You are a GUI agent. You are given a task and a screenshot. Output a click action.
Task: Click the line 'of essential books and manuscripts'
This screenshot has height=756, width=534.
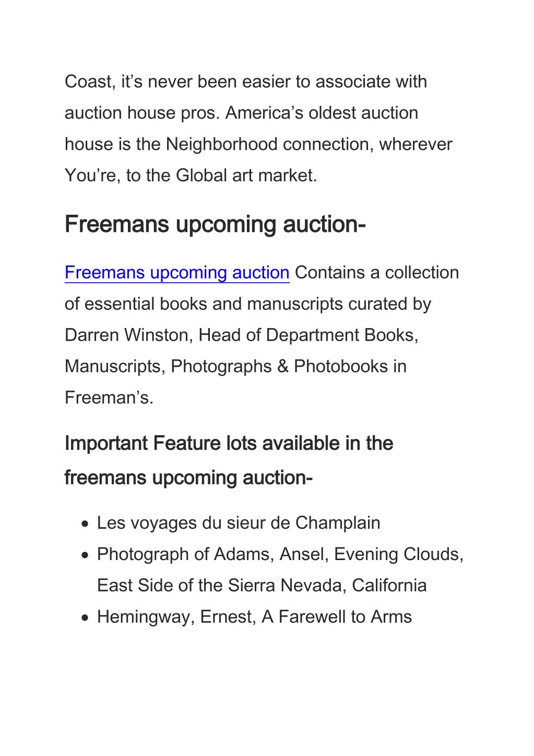pyautogui.click(x=248, y=304)
